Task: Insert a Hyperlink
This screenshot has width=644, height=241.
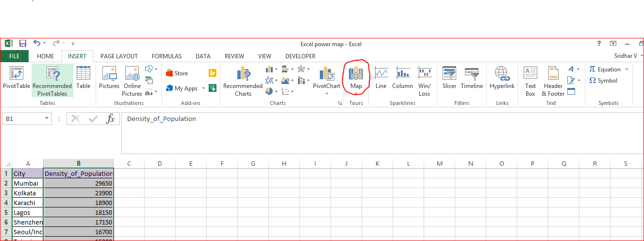Action: 502,78
